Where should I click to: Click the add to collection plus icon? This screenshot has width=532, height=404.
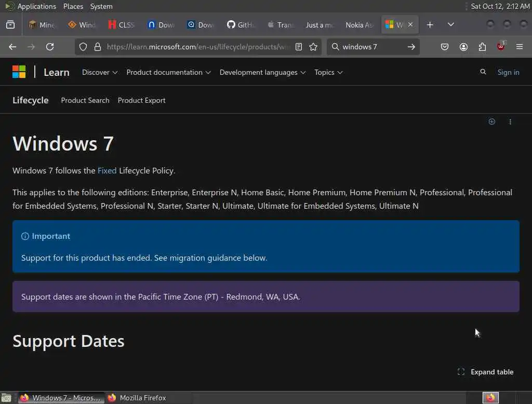491,122
